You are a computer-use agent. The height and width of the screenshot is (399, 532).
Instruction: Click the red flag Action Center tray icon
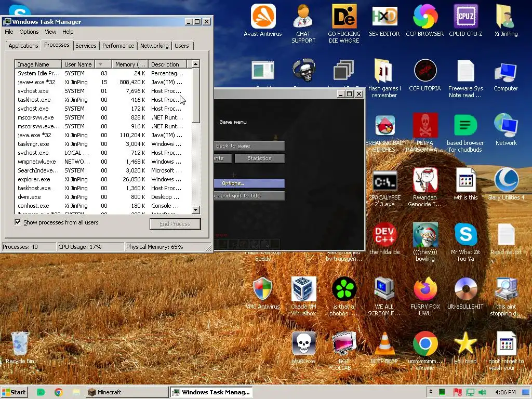click(x=457, y=392)
